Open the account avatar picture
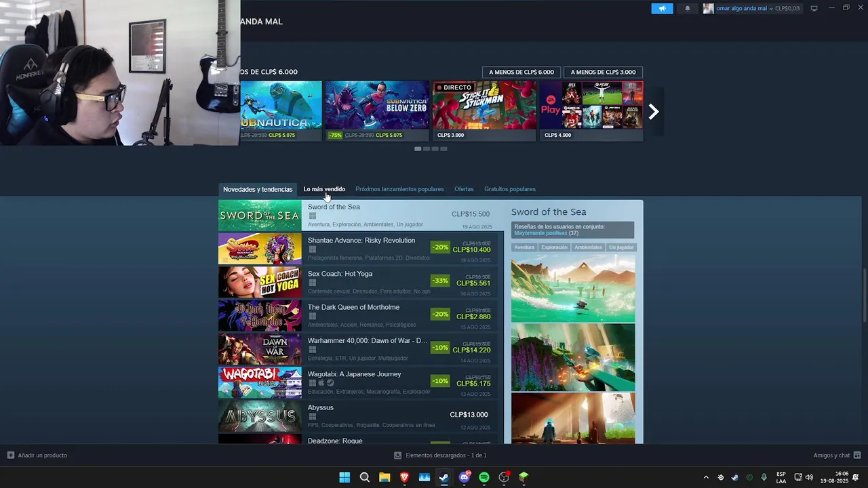This screenshot has width=868, height=488. click(709, 8)
